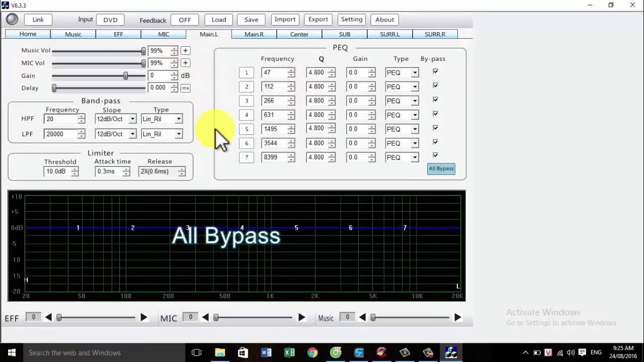Open Google Chrome from the taskbar
The width and height of the screenshot is (644, 362).
[312, 352]
